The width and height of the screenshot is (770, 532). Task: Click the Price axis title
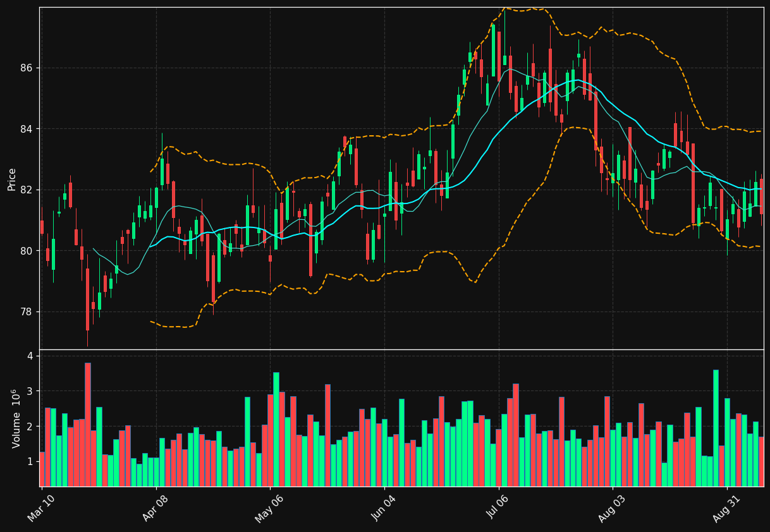(12, 178)
